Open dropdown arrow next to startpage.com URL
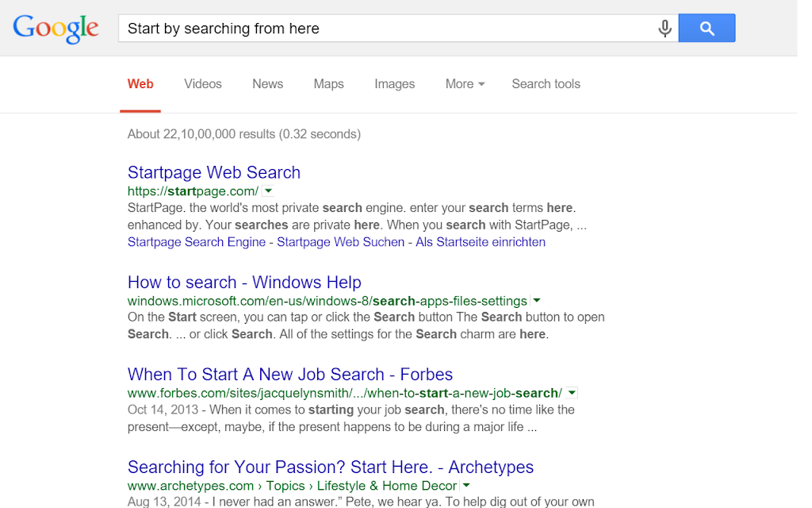Screen dimensions: 812x508 pos(268,190)
